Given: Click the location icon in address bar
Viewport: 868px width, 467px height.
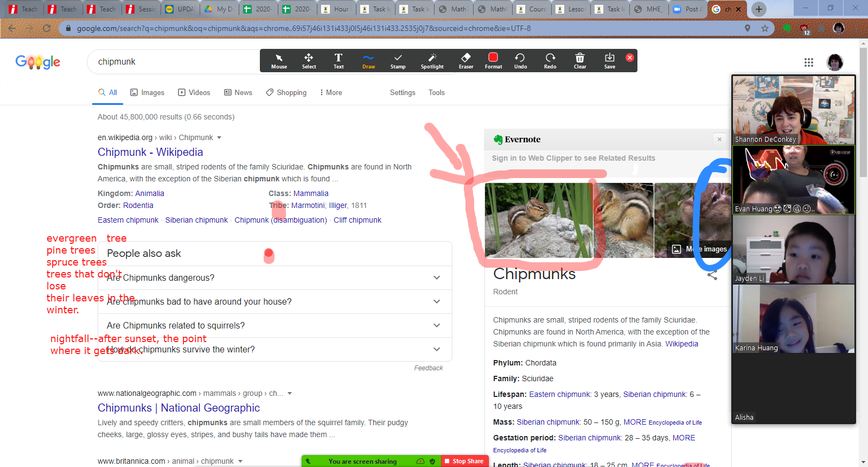Looking at the screenshot, I should 748,28.
